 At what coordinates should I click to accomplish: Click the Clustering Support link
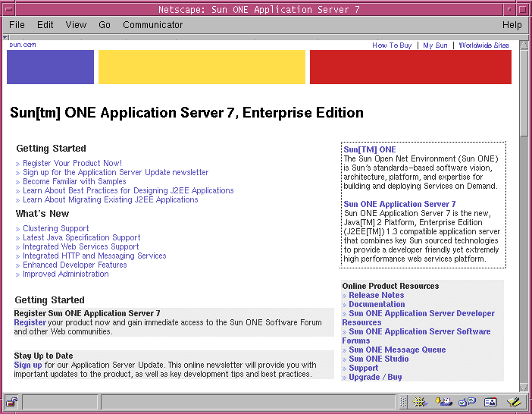[x=55, y=228]
